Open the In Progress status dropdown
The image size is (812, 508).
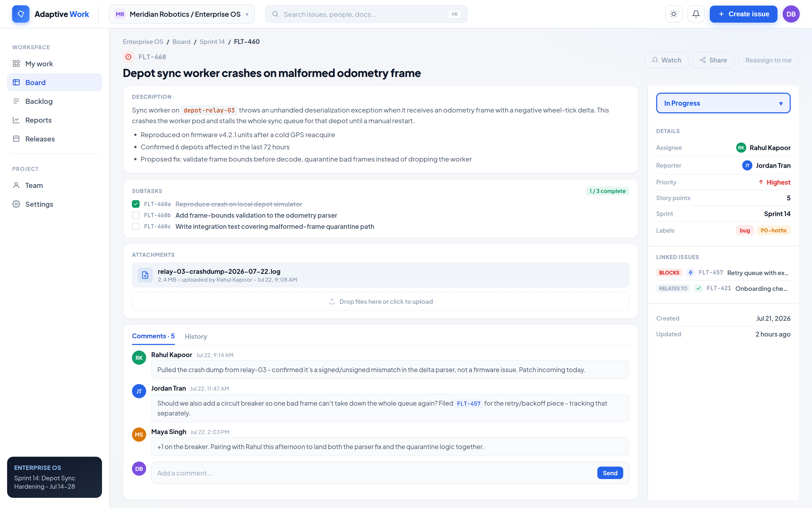pos(723,103)
